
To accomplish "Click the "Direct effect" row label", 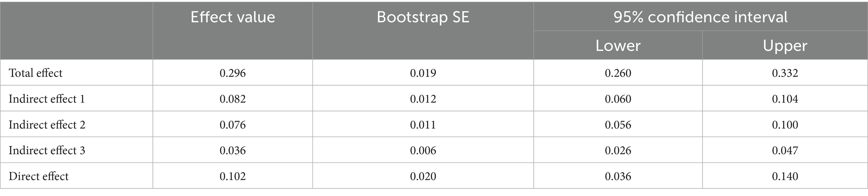I will click(39, 176).
